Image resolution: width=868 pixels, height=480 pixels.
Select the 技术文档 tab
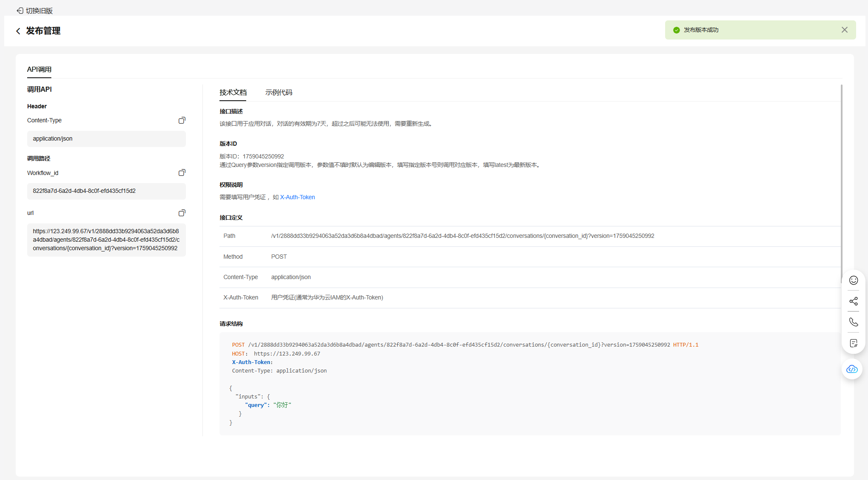tap(233, 93)
